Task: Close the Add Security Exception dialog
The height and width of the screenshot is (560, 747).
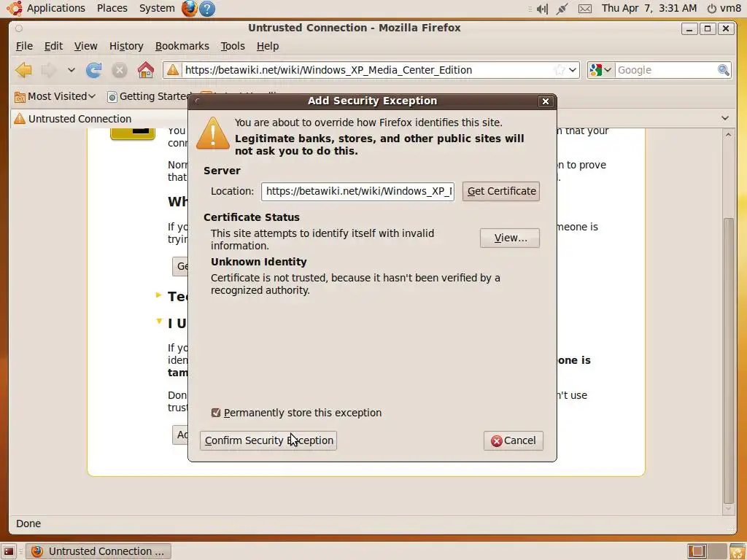Action: [546, 101]
